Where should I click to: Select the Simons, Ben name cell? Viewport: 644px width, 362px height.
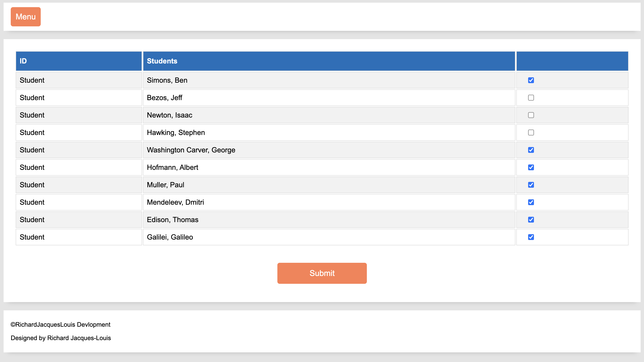pyautogui.click(x=167, y=80)
